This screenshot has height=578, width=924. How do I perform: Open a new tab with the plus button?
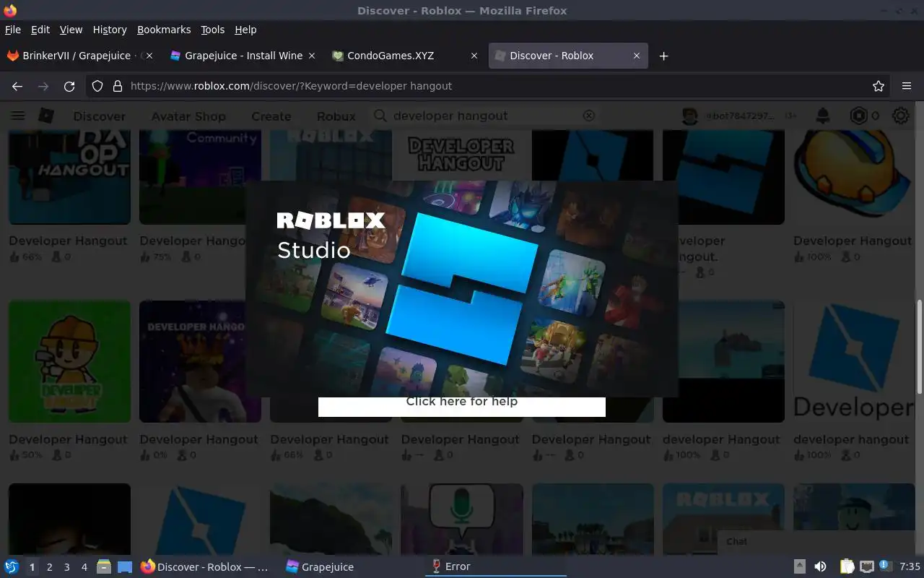(x=663, y=56)
